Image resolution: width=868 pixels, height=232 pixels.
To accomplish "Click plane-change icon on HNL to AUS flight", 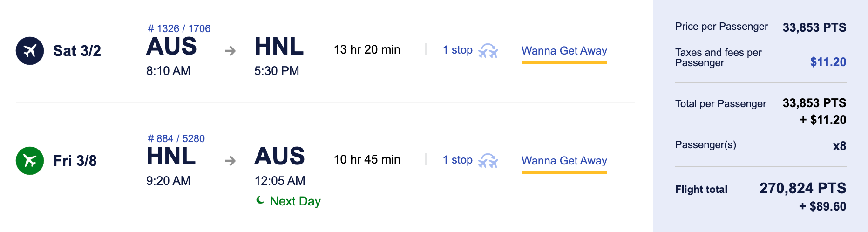I will coord(488,161).
